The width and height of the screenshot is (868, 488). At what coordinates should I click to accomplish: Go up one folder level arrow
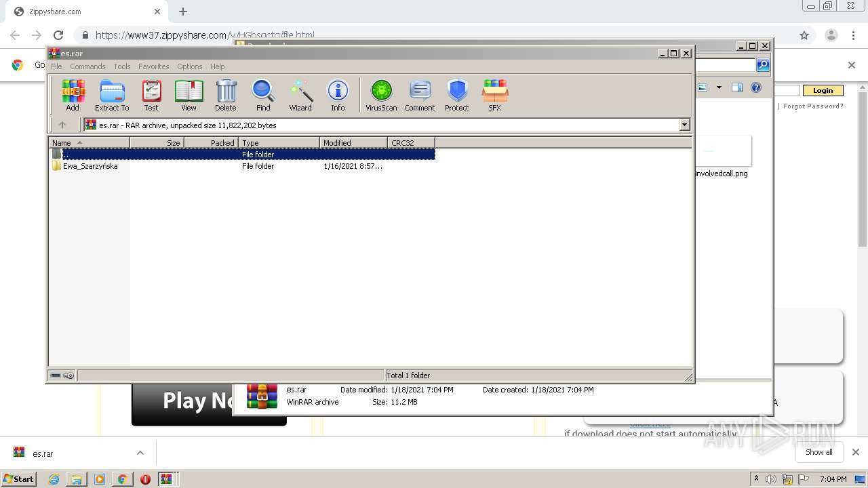(x=62, y=125)
